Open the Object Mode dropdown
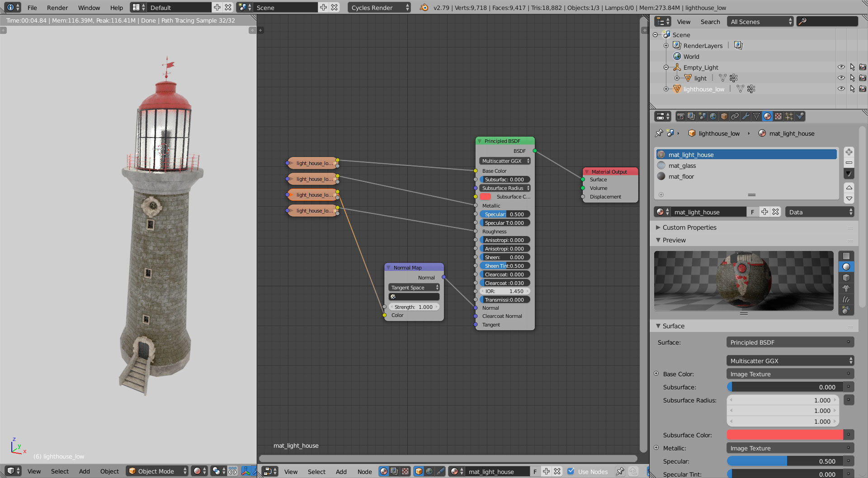This screenshot has height=478, width=868. tap(157, 471)
